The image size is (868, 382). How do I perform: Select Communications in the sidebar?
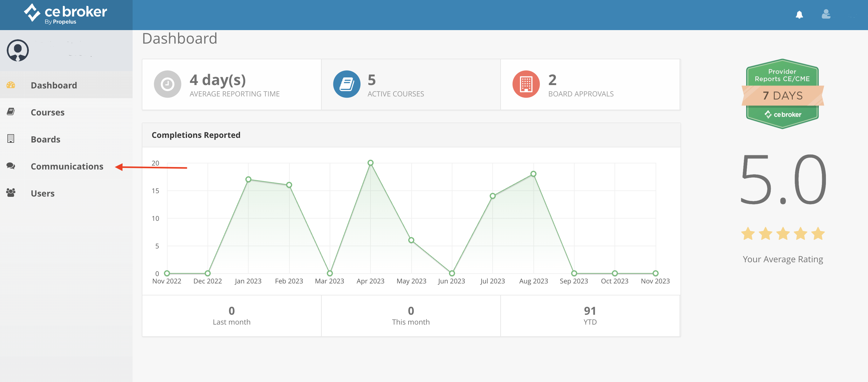pyautogui.click(x=67, y=166)
